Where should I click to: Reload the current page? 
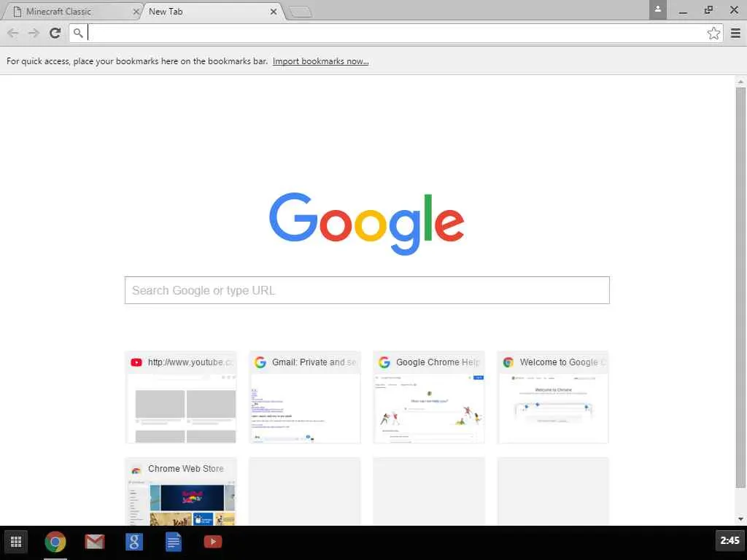tap(55, 33)
